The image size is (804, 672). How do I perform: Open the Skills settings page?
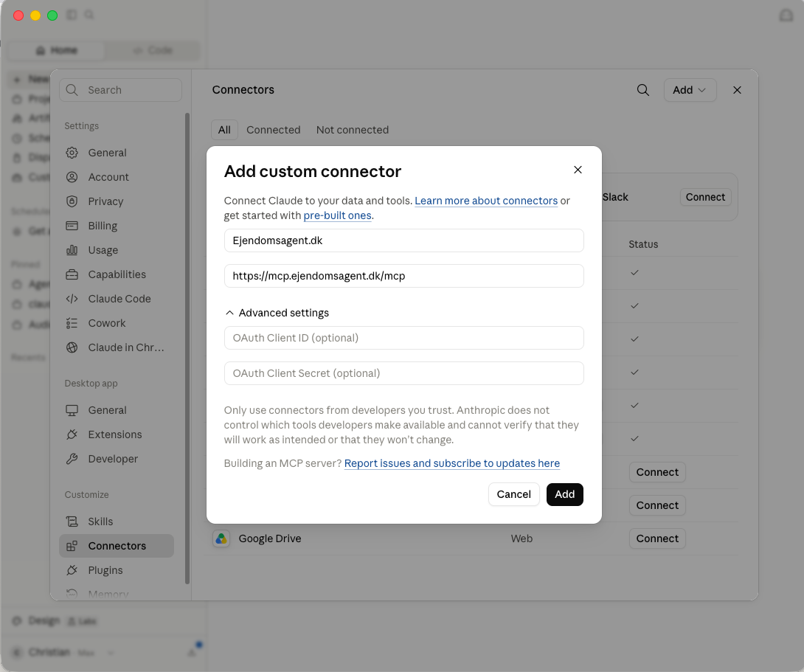117,522
